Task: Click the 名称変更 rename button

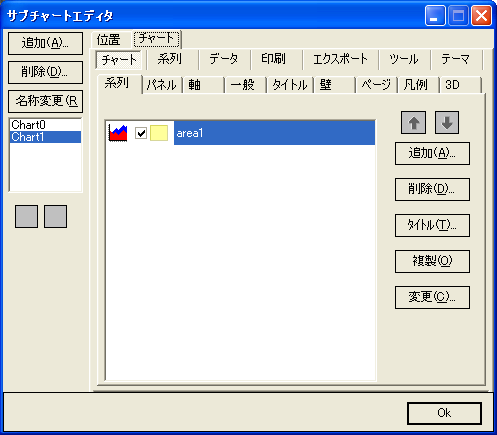Action: click(x=45, y=101)
